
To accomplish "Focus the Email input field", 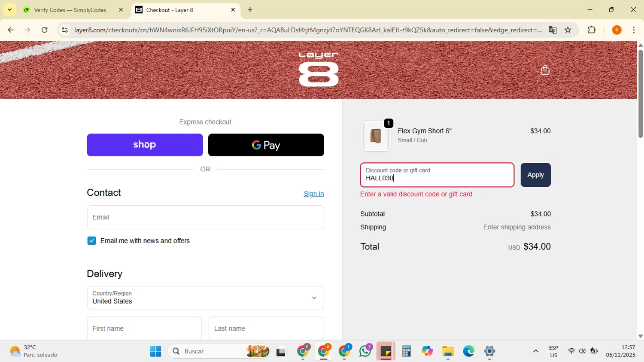I will (x=205, y=217).
